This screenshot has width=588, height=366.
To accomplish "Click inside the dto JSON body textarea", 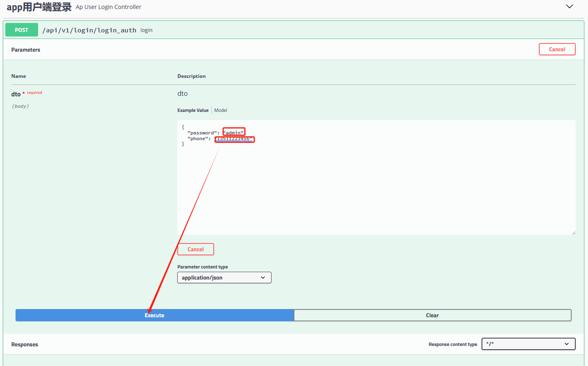I will (x=376, y=177).
